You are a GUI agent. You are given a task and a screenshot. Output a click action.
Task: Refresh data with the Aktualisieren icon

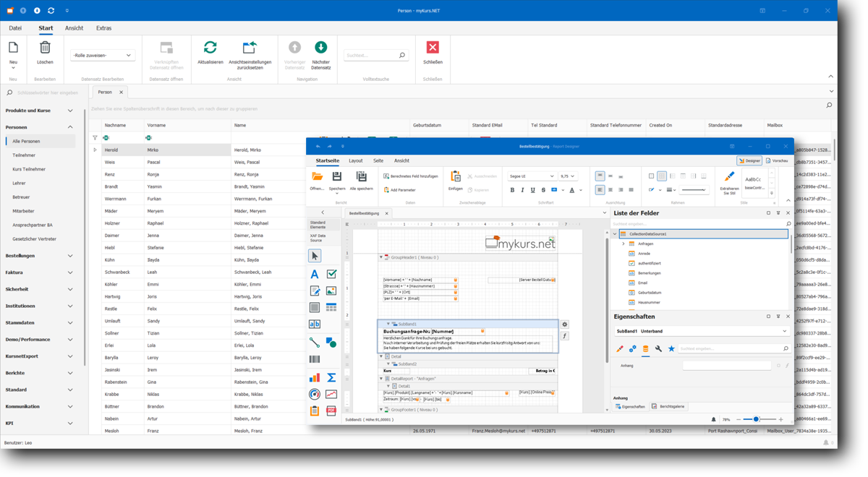pyautogui.click(x=210, y=48)
